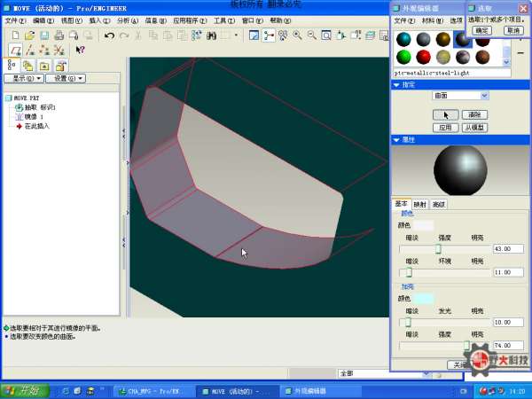This screenshot has height=399, width=532.
Task: Click the Save icon in toolbar
Action: click(43, 35)
